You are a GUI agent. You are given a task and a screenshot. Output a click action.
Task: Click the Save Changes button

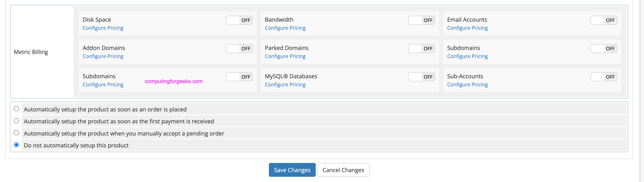tap(292, 170)
